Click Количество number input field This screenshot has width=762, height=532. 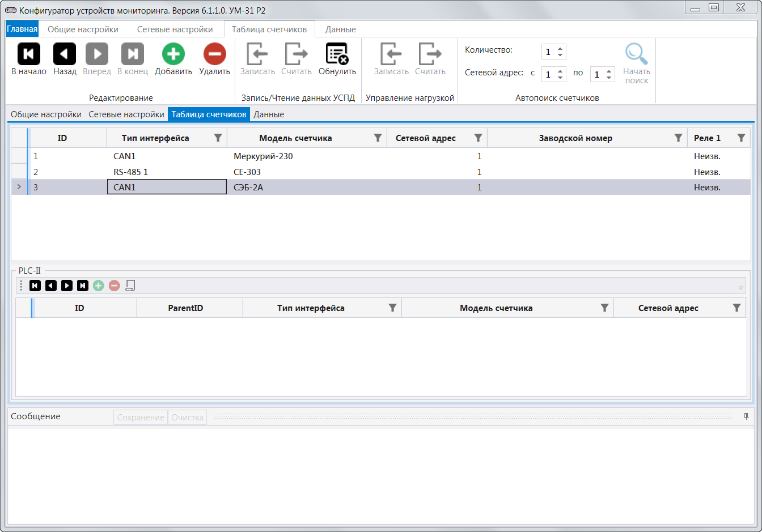point(549,52)
